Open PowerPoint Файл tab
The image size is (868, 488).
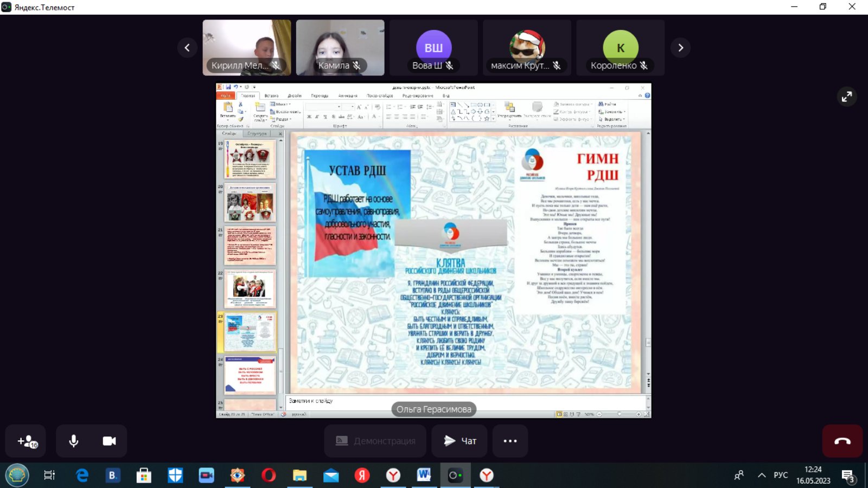(x=225, y=95)
